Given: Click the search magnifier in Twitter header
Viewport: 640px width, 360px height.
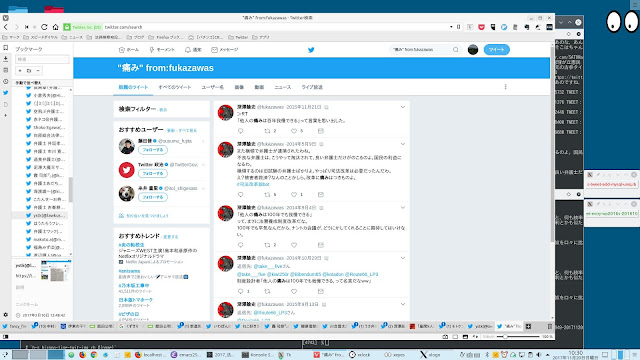Looking at the screenshot, I should click(x=456, y=50).
